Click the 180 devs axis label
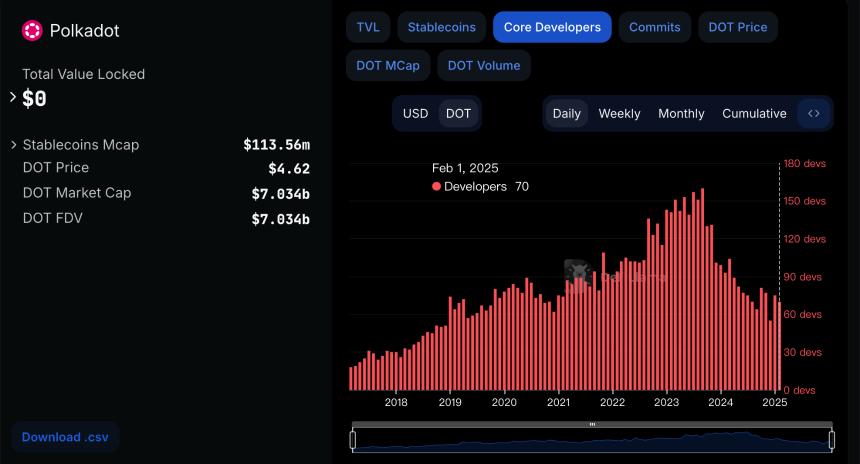Viewport: 860px width, 464px height. (805, 163)
